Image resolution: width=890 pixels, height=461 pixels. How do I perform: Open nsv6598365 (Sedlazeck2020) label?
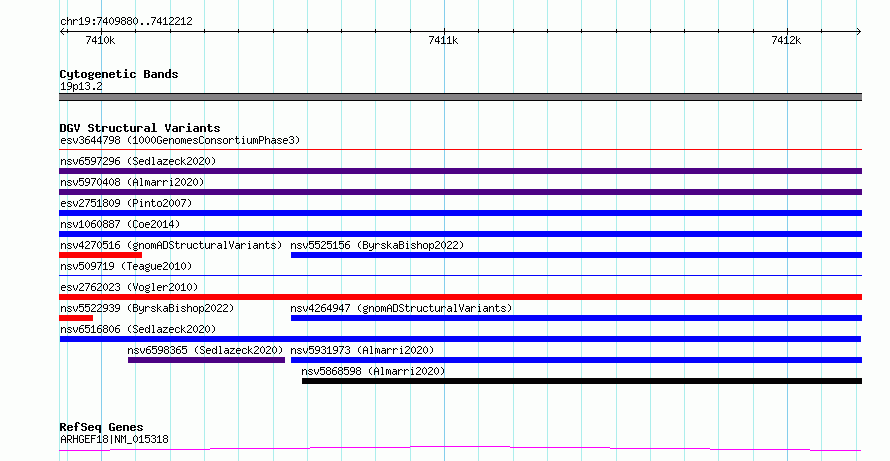pyautogui.click(x=205, y=350)
